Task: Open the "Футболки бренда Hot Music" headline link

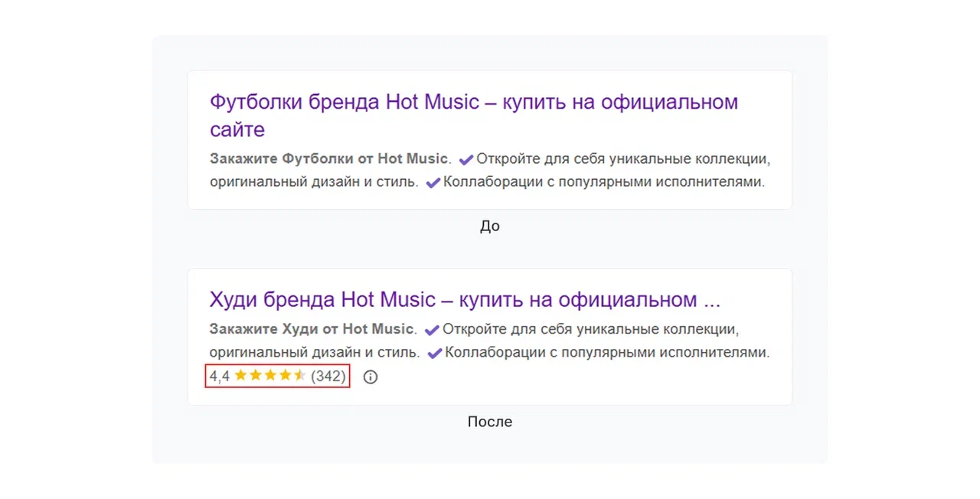Action: 473,103
